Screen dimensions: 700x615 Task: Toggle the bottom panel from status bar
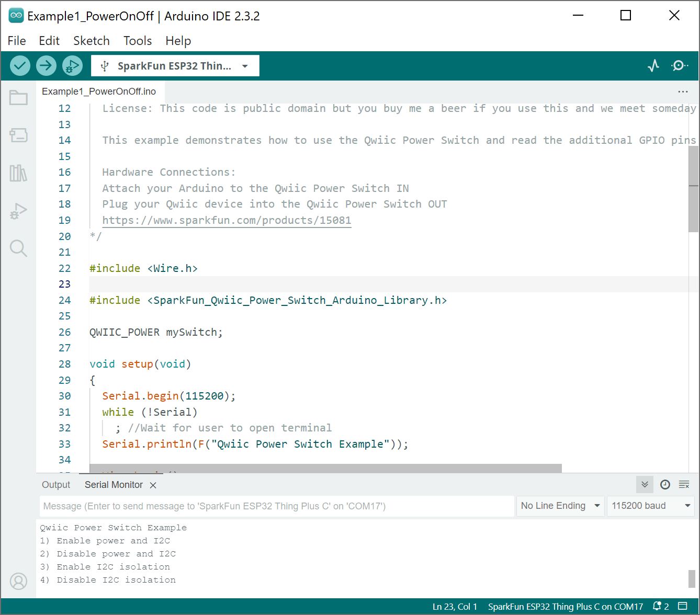click(683, 607)
